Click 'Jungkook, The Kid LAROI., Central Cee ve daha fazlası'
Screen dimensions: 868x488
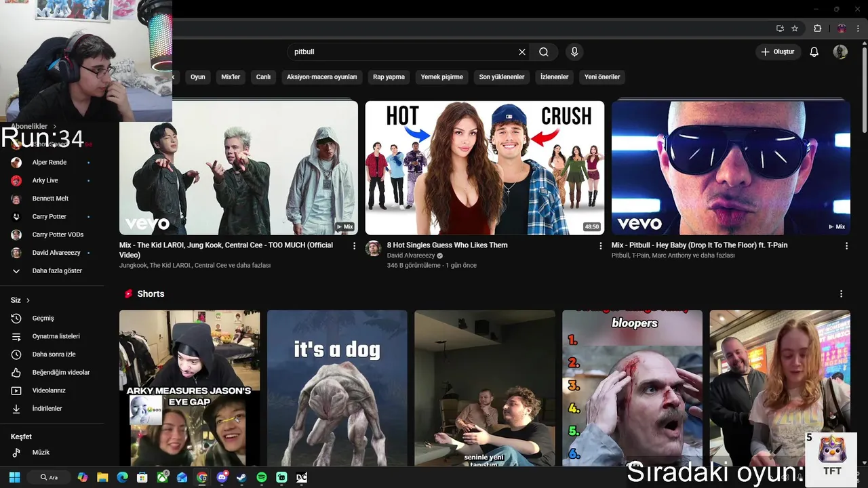[195, 265]
